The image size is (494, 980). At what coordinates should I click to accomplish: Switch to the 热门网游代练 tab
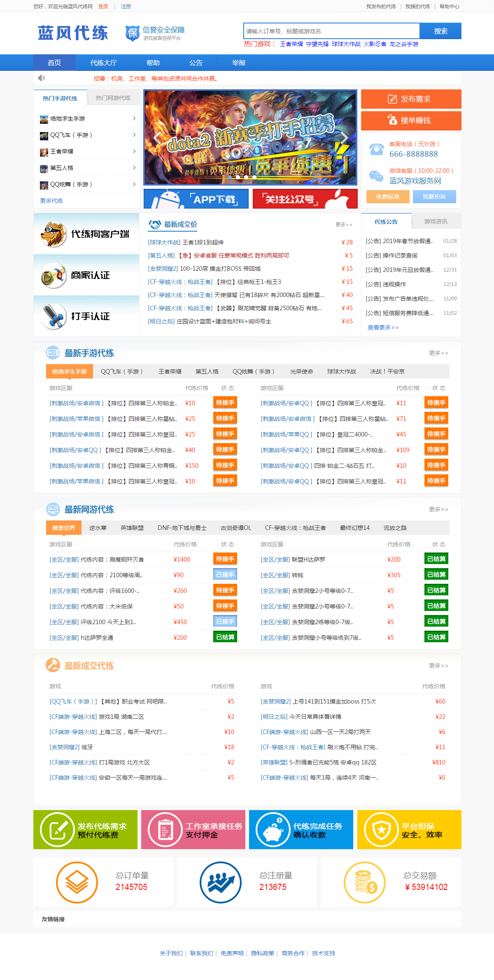click(x=113, y=98)
